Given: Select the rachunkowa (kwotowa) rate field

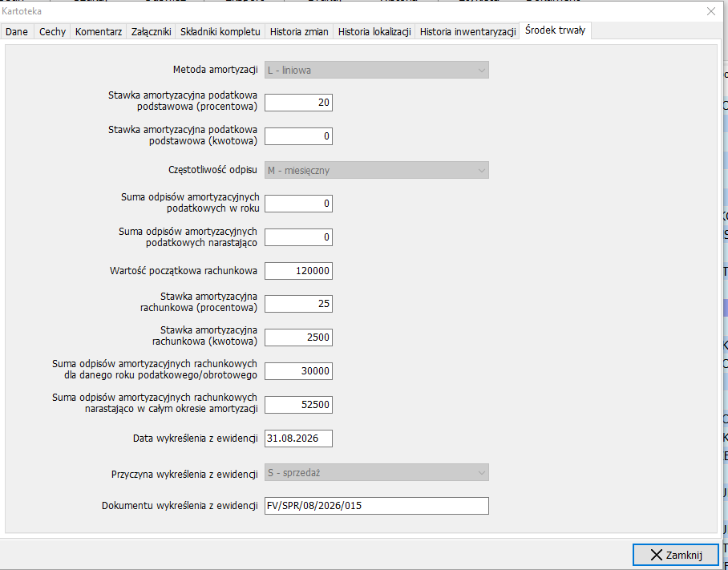Looking at the screenshot, I should 298,338.
